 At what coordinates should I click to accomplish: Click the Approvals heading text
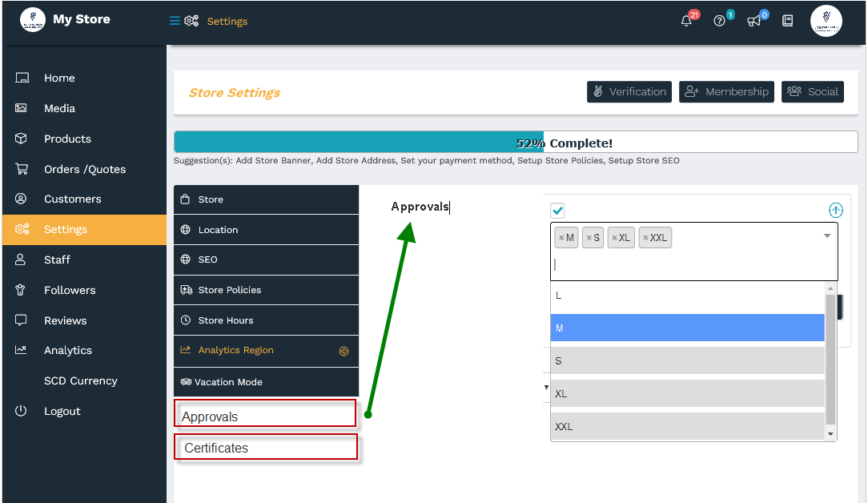tap(420, 207)
